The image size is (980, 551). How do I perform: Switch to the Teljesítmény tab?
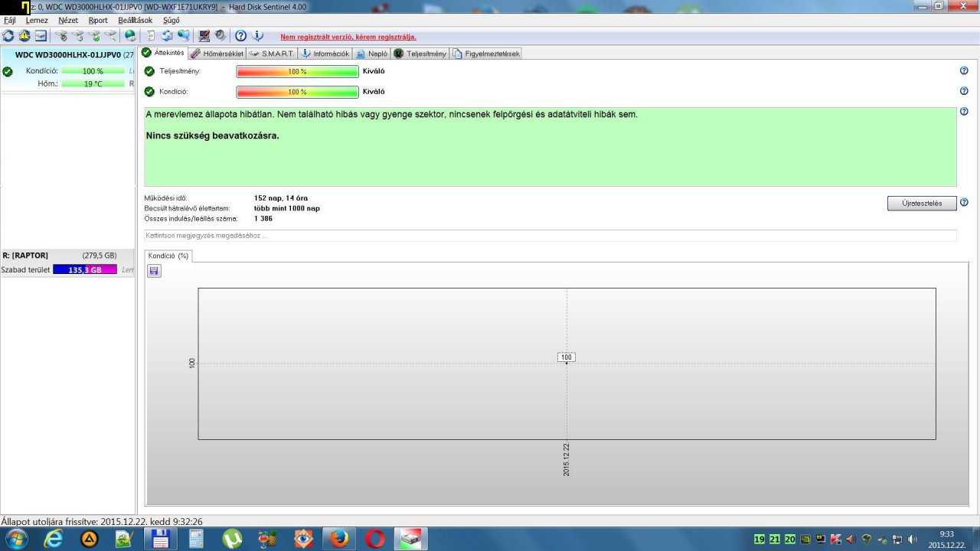(x=420, y=54)
